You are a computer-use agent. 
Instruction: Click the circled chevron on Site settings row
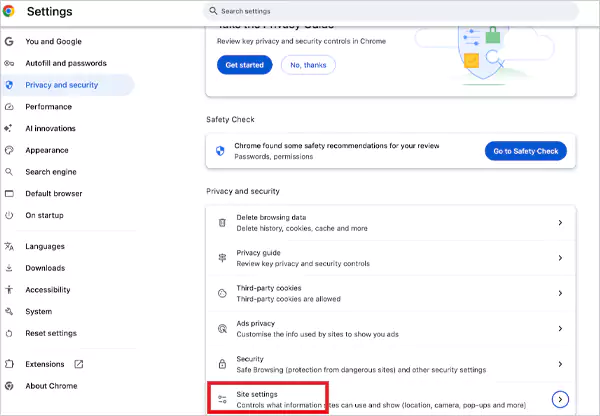[560, 400]
